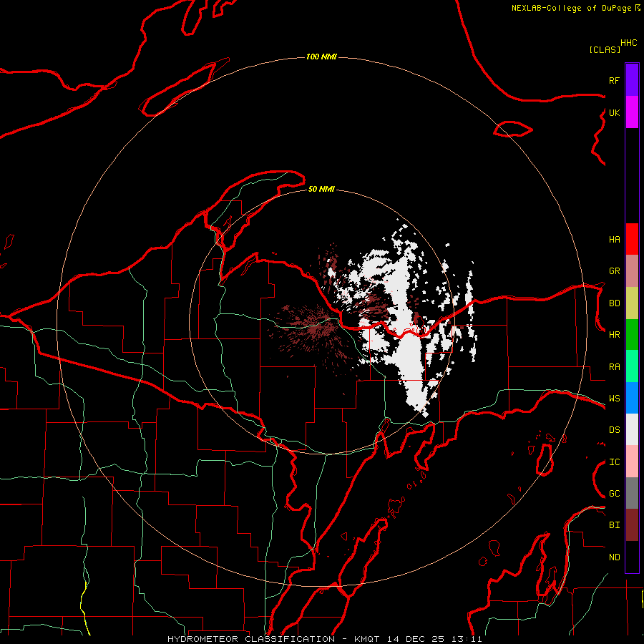This screenshot has height=644, width=644.
Task: Click the DS legend label
Action: (614, 430)
